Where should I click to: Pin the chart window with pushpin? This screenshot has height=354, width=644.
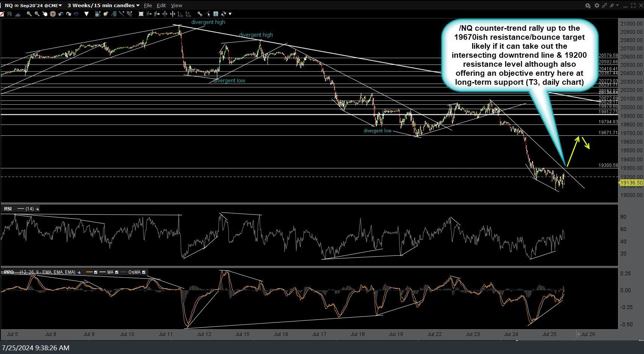(x=612, y=5)
